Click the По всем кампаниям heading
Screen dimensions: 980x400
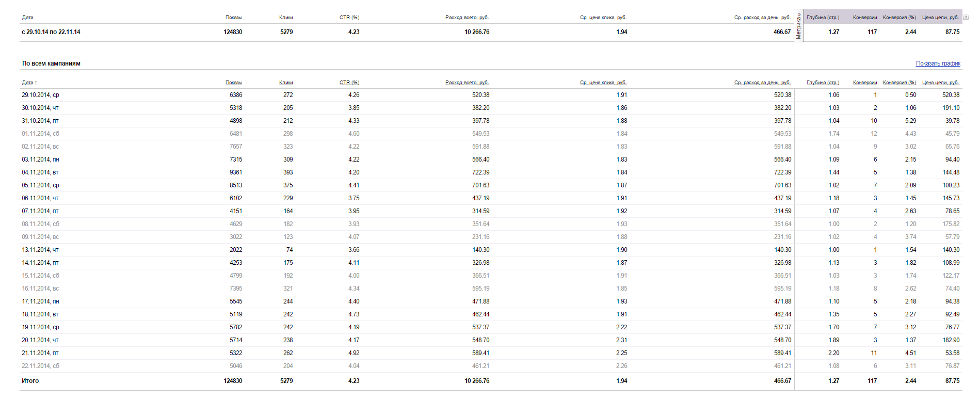pyautogui.click(x=51, y=63)
